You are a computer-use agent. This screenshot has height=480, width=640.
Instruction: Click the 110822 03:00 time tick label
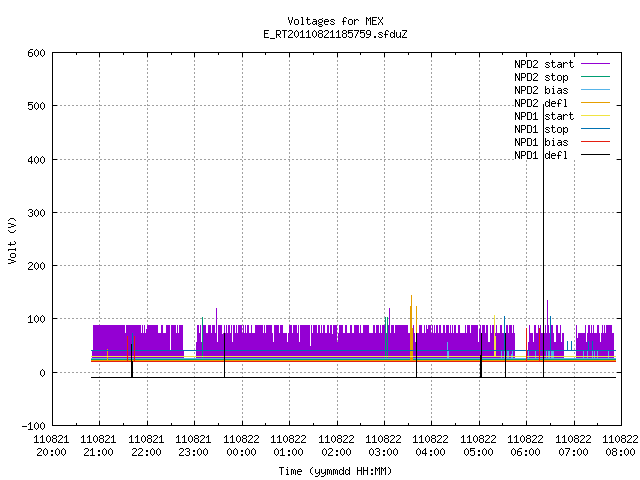(x=383, y=446)
